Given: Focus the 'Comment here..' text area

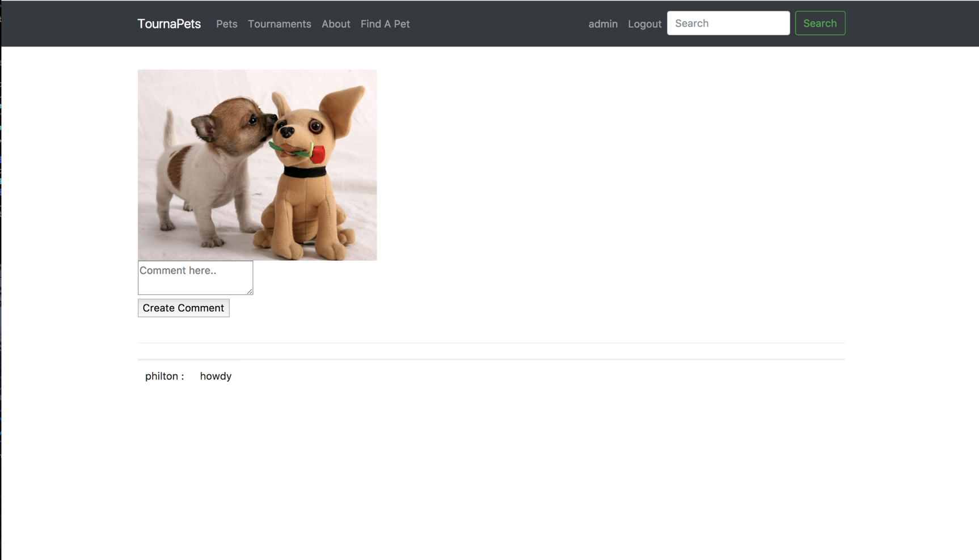Looking at the screenshot, I should (x=195, y=278).
